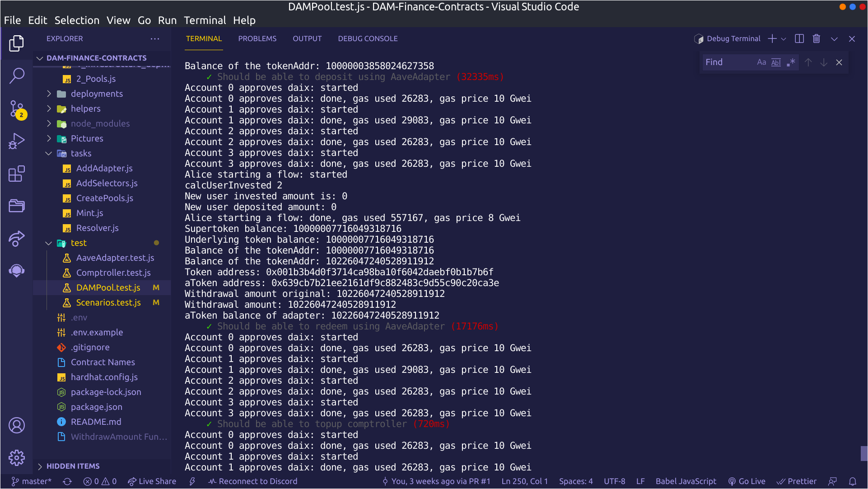Open the Terminal menu

(x=205, y=20)
